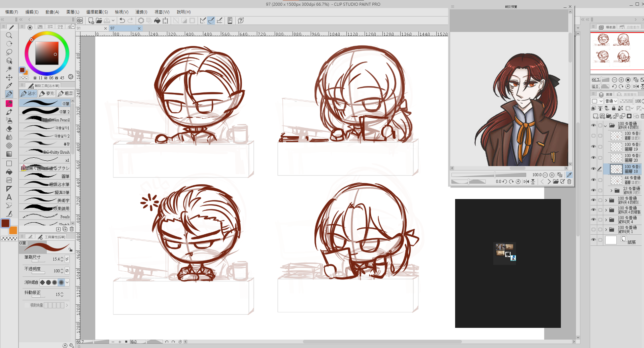Screen dimensions: 644x348
Task: Select the 麥克 sub tool group
Action: point(47,93)
